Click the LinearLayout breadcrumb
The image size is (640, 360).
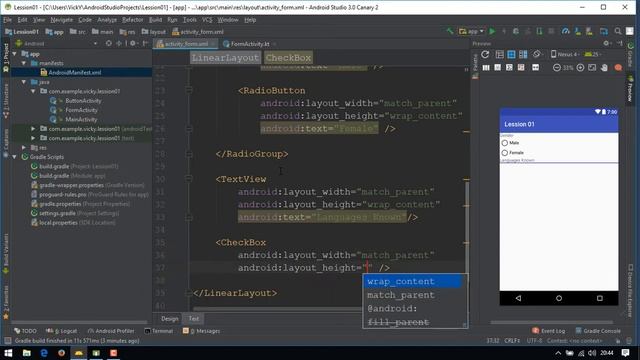coord(225,58)
